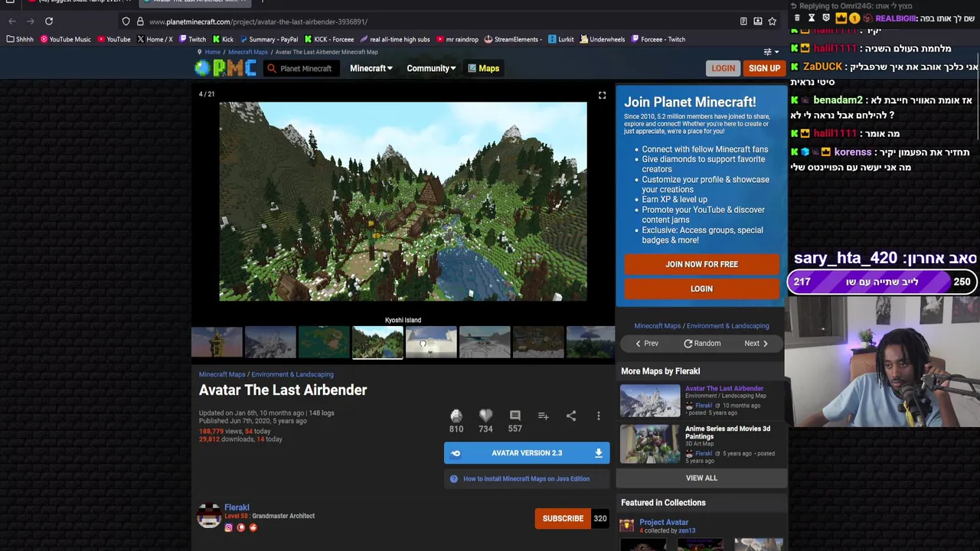Reload the page with the browser refresh icon
Image resolution: width=980 pixels, height=551 pixels.
pyautogui.click(x=49, y=21)
